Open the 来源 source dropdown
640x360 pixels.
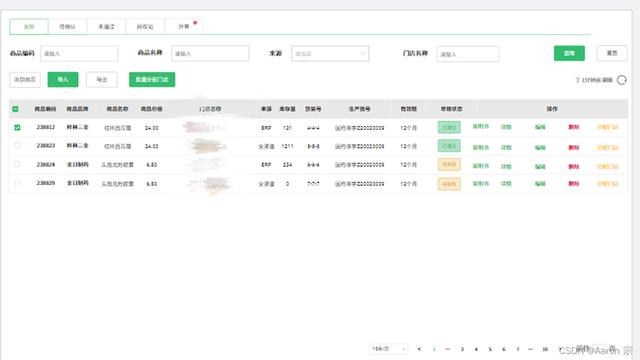pos(330,53)
